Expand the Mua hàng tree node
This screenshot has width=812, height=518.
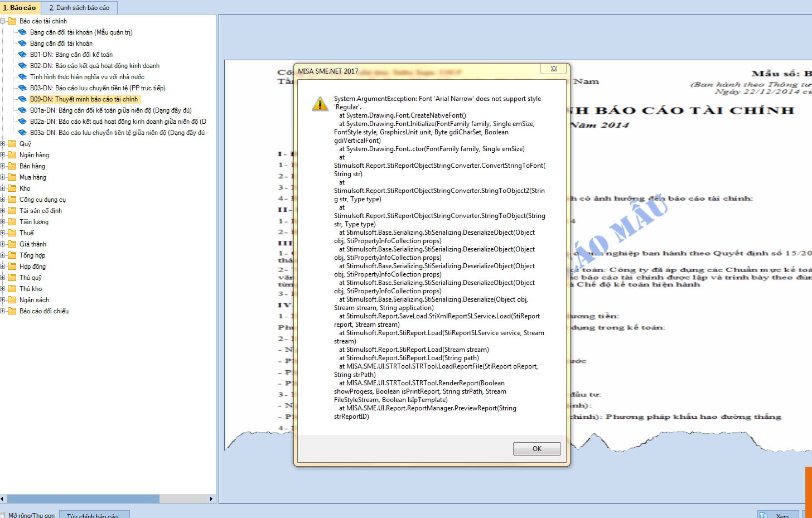[x=2, y=177]
